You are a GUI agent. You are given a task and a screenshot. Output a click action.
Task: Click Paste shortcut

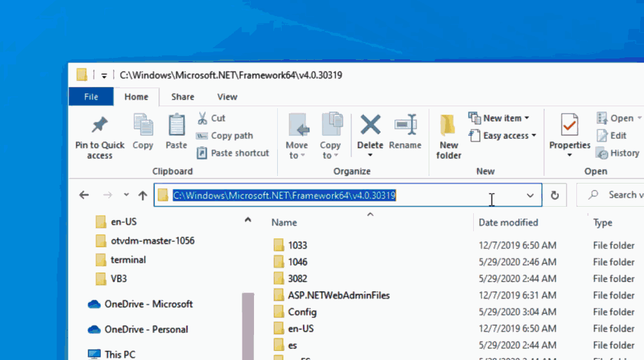pos(233,153)
